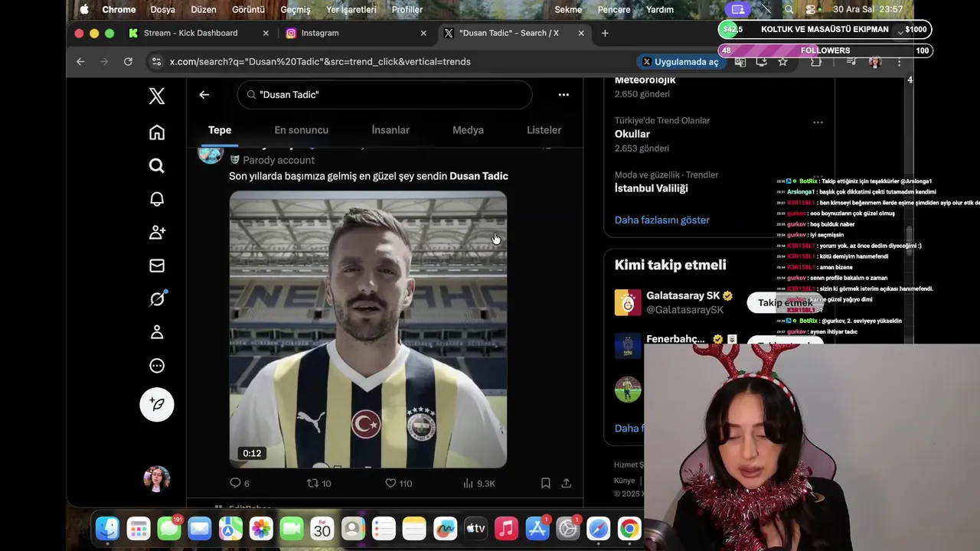Open Google Translate icon in address bar
980x551 pixels.
click(740, 61)
